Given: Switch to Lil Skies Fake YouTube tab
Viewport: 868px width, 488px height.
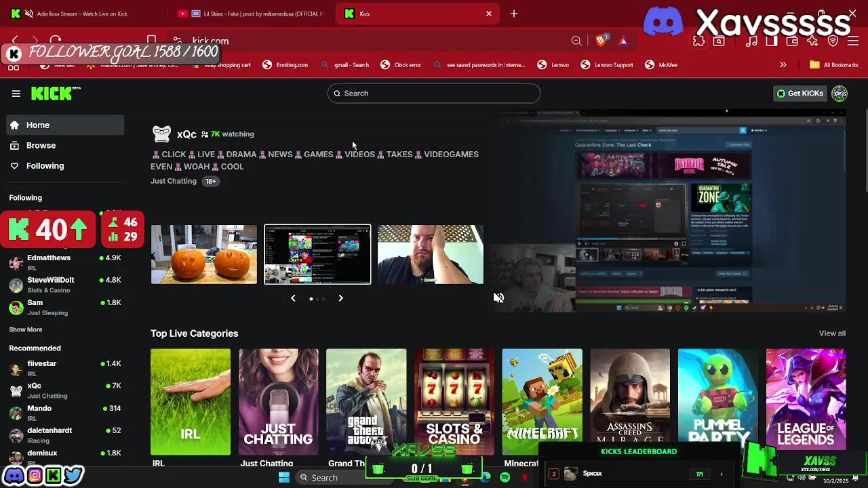Looking at the screenshot, I should [251, 14].
